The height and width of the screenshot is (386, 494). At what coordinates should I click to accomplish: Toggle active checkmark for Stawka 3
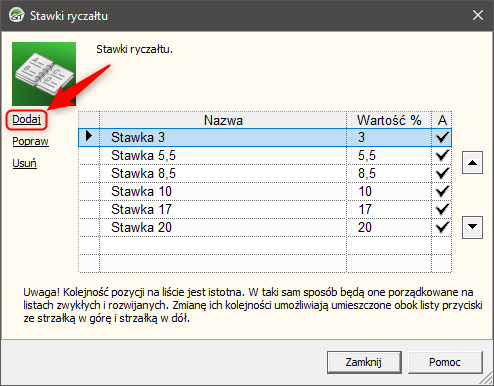pos(442,137)
